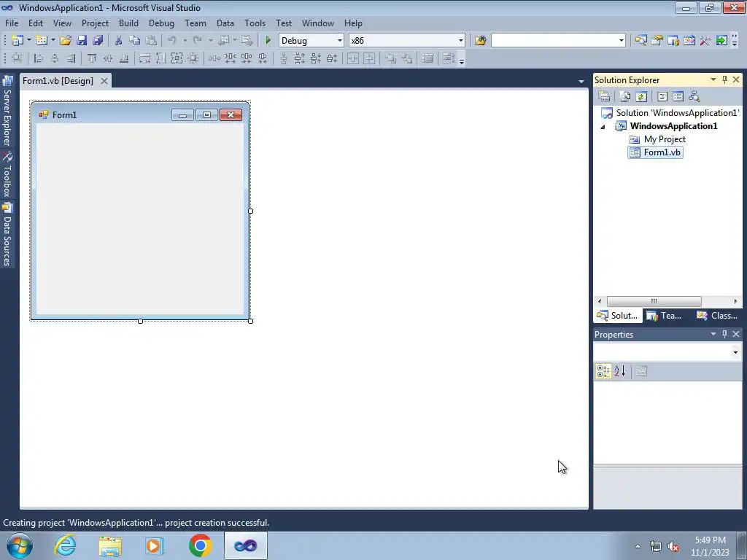Screen dimensions: 747x560
Task: Open the Solution Explorer toolbar icon
Action: [x=640, y=41]
